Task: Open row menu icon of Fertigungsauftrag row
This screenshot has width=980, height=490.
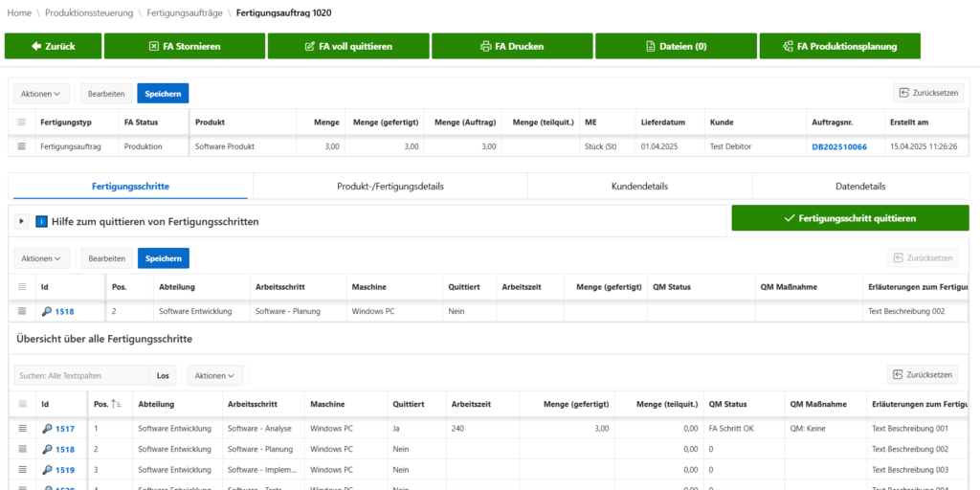Action: coord(22,146)
